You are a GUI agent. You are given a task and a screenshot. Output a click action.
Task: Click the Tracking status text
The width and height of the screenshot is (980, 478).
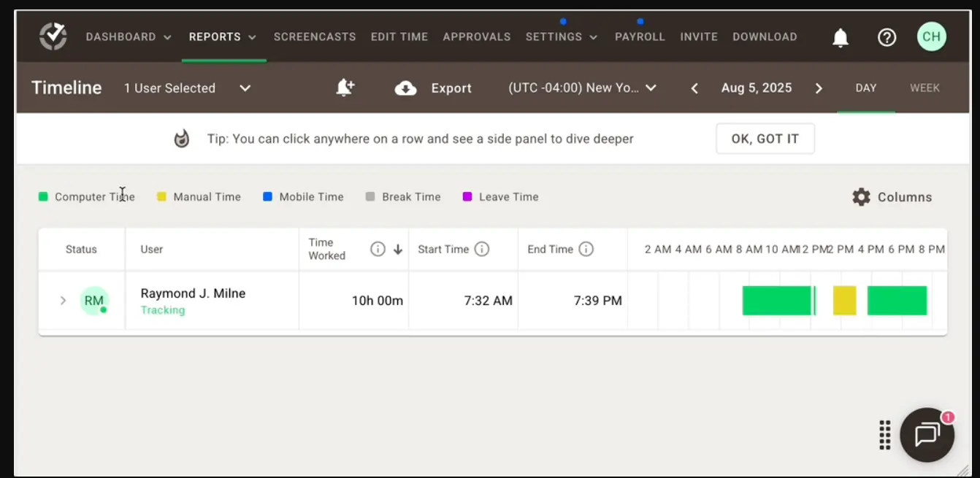(x=163, y=310)
